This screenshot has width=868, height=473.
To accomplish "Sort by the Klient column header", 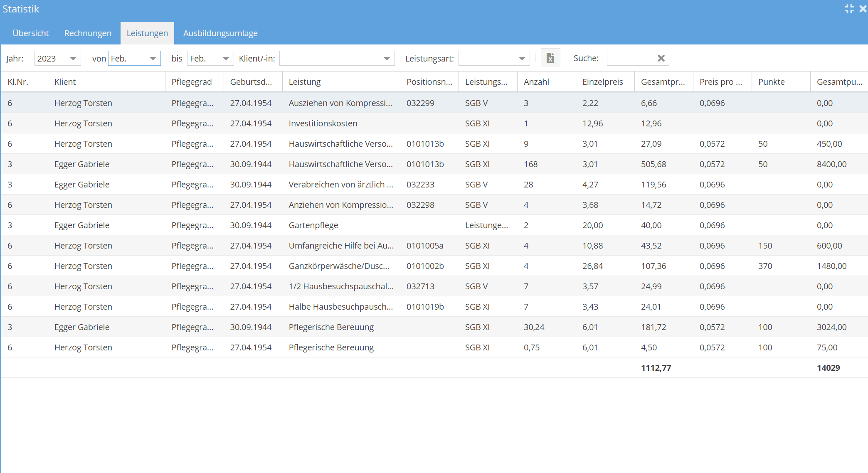I will pyautogui.click(x=65, y=82).
